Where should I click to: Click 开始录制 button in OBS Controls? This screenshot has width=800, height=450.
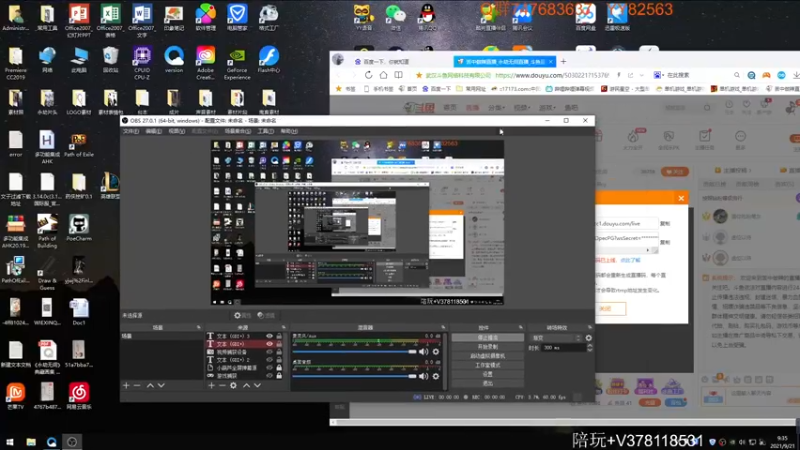click(x=488, y=347)
